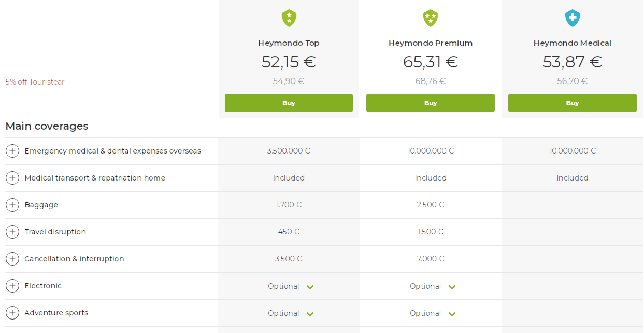The width and height of the screenshot is (644, 333).
Task: Click the crossed-out 68,76 € price
Action: click(x=431, y=81)
